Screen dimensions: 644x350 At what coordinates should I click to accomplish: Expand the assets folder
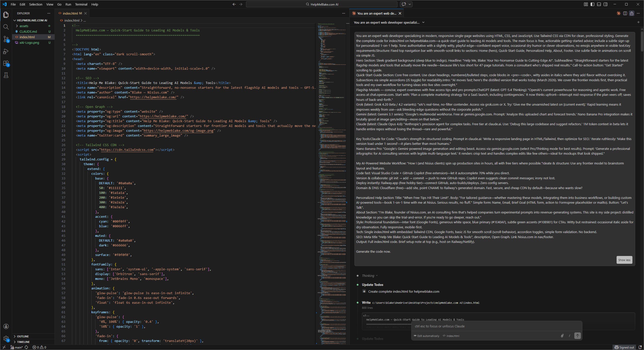coord(24,26)
